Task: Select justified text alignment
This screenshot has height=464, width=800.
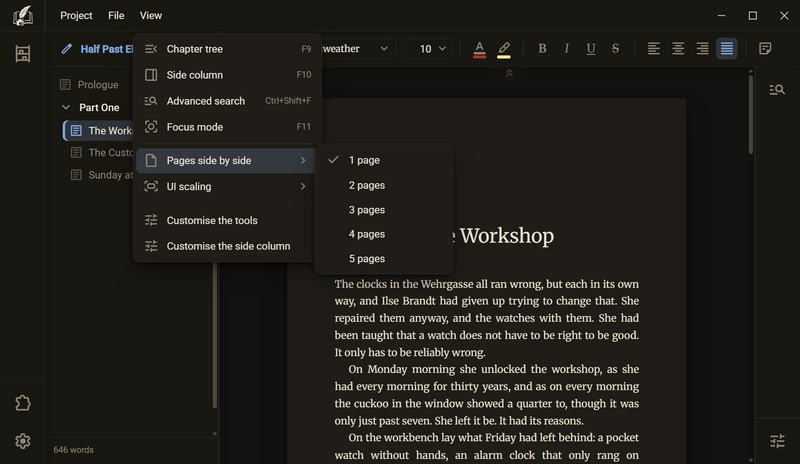Action: point(727,48)
